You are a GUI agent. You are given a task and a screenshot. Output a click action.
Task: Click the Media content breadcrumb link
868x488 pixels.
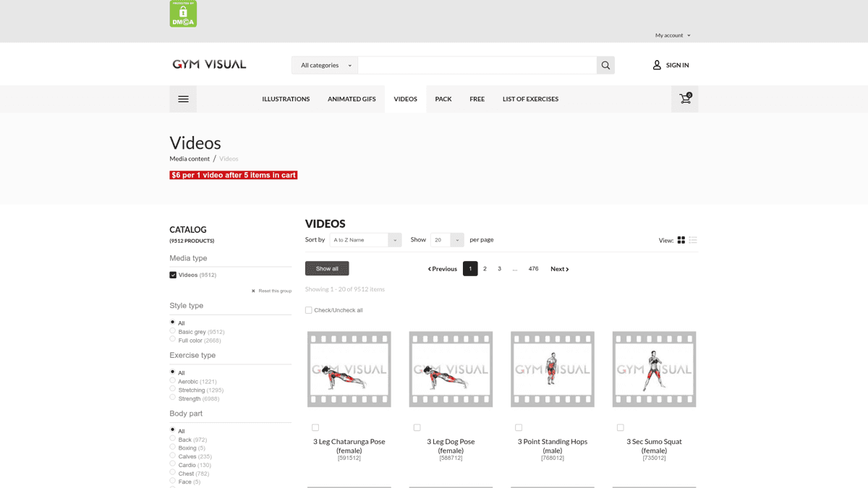click(x=190, y=158)
